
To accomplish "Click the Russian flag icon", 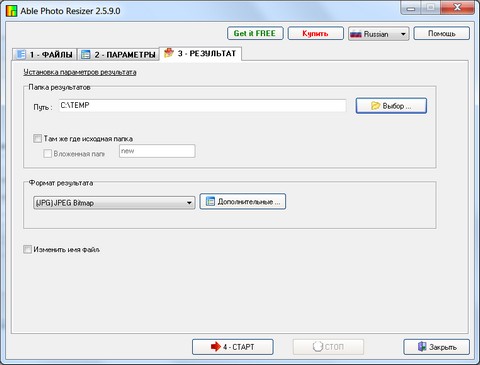I will pos(356,34).
